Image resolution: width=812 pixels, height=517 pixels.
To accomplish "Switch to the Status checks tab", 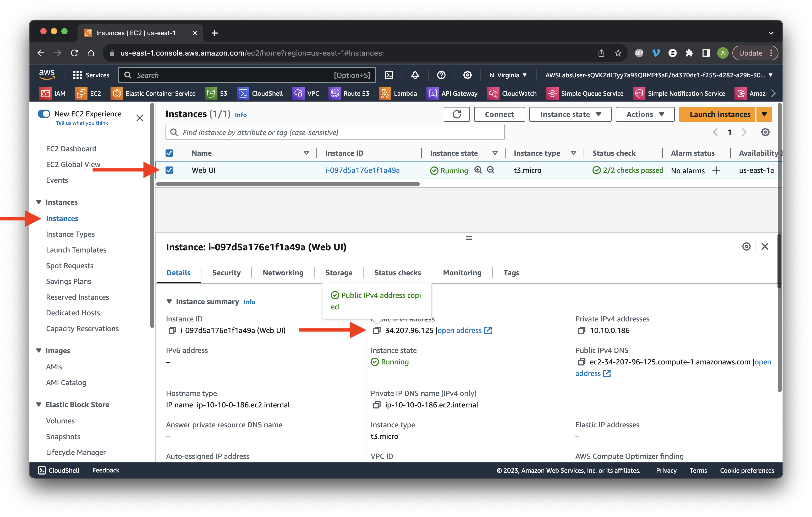I will tap(397, 272).
